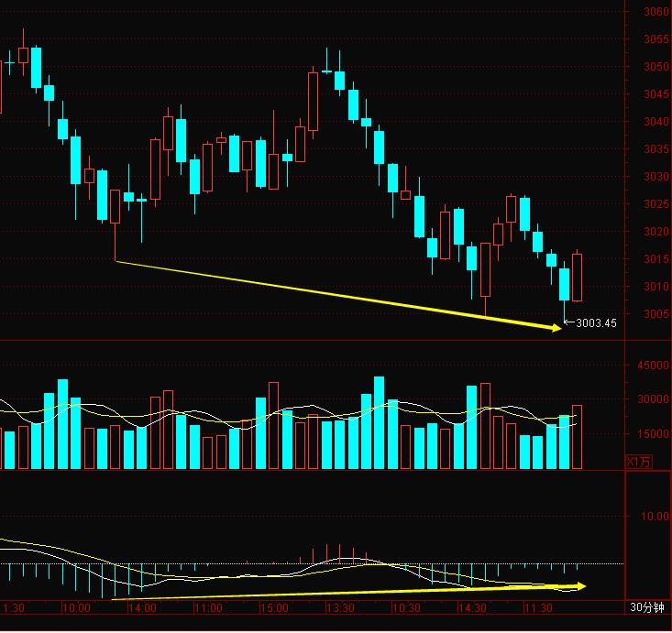This screenshot has height=633, width=672.
Task: Select the last red candlestick on right
Action: 577,277
